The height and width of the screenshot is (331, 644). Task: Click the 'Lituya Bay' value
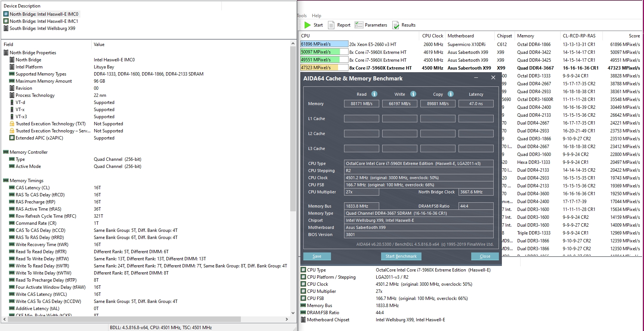coord(104,67)
